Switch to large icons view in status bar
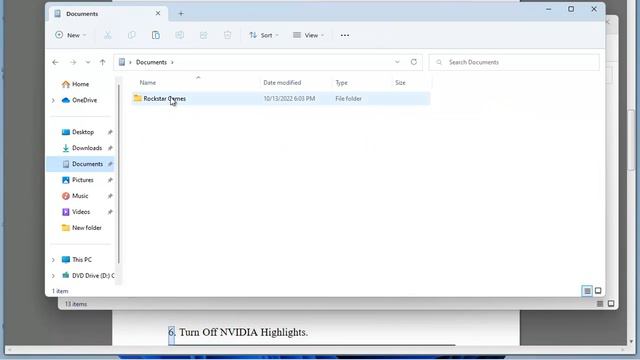The width and height of the screenshot is (640, 360). point(598,291)
